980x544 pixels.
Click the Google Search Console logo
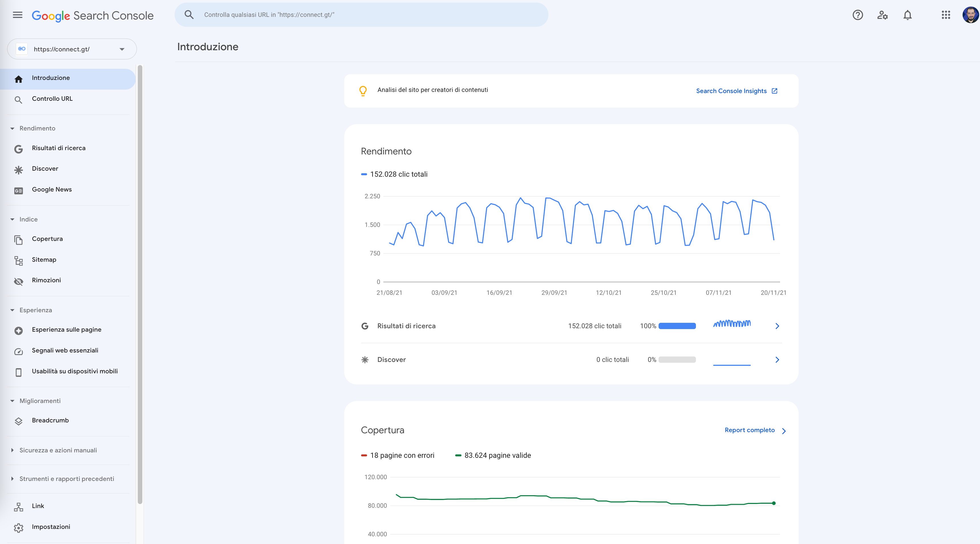pyautogui.click(x=93, y=16)
